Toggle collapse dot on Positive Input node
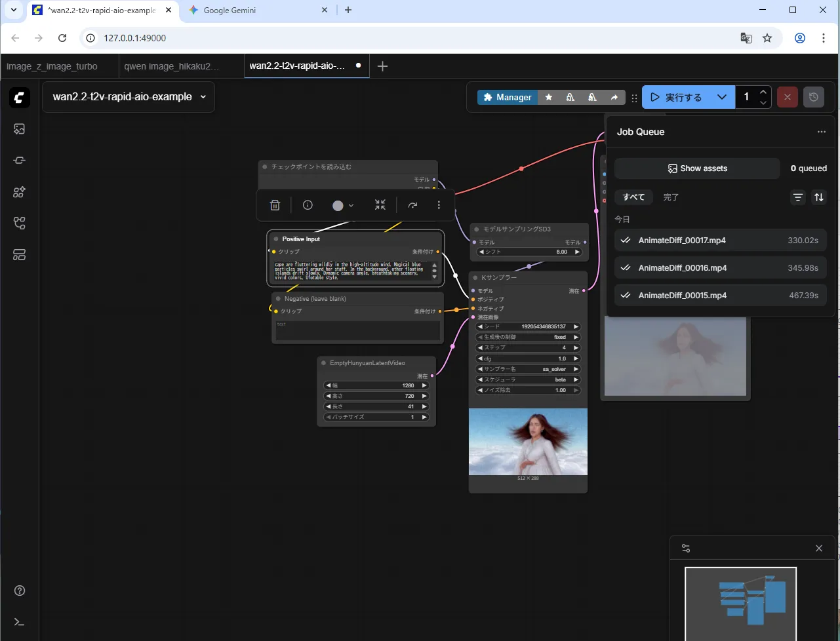Screen dimensions: 840x641 (276, 239)
